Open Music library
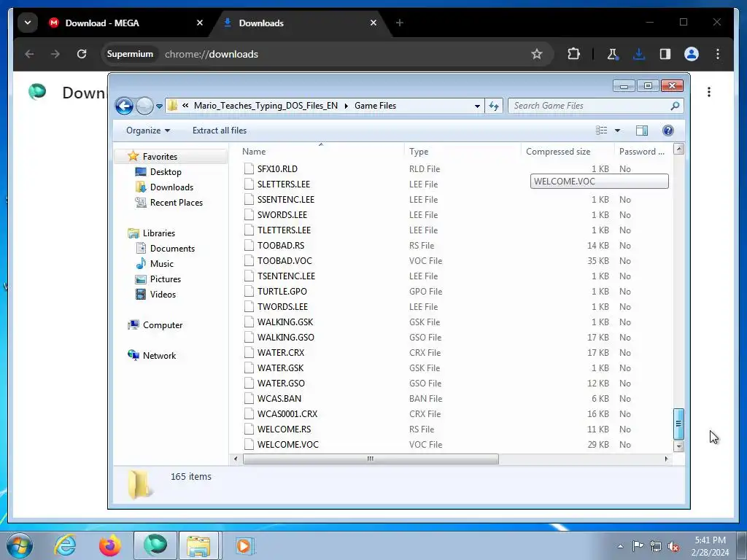 [161, 264]
